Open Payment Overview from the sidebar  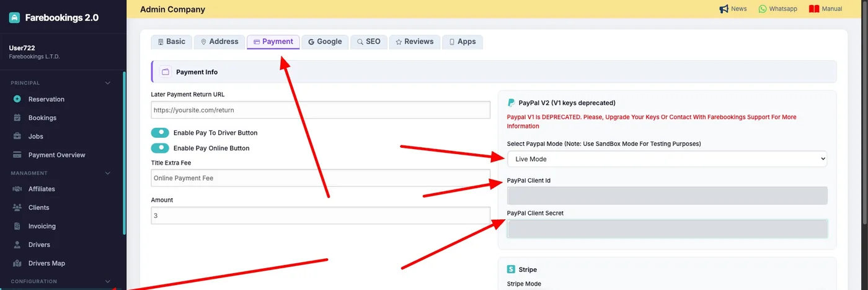coord(57,155)
